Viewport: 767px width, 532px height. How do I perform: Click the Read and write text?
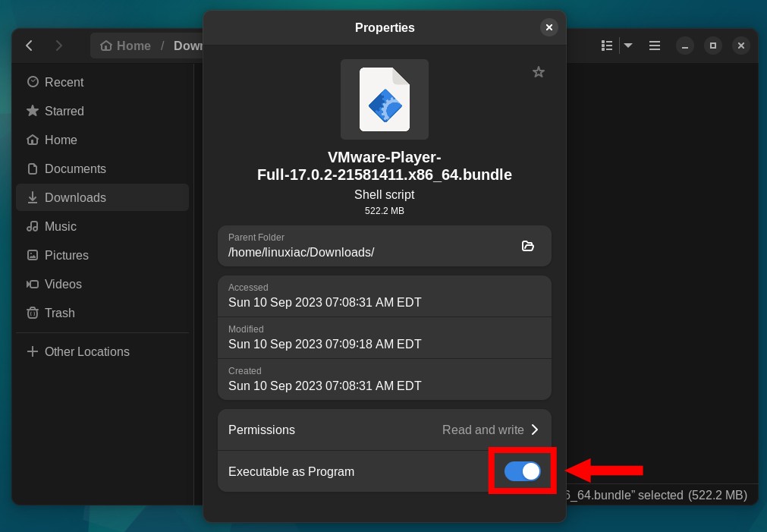tap(483, 430)
